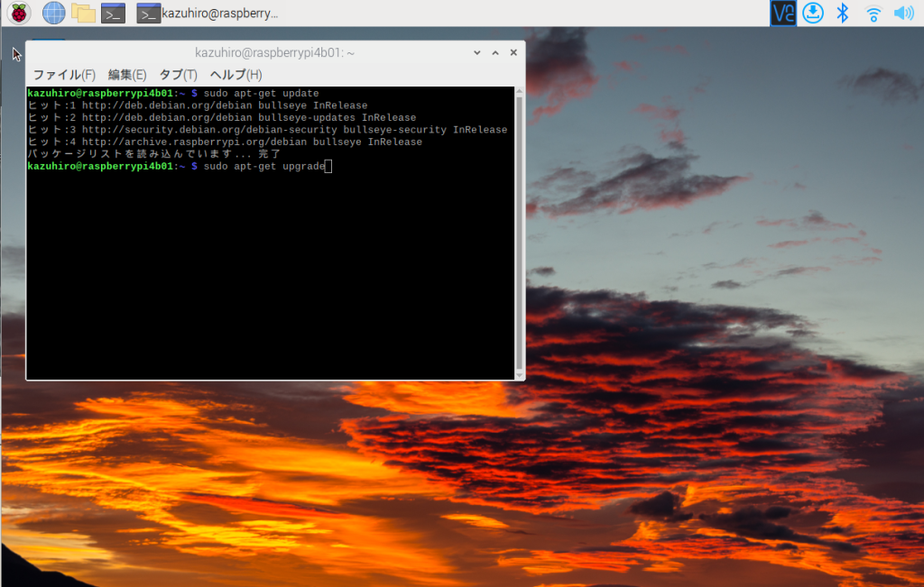Open the タブ(T) menu
This screenshot has width=924, height=587.
(178, 75)
